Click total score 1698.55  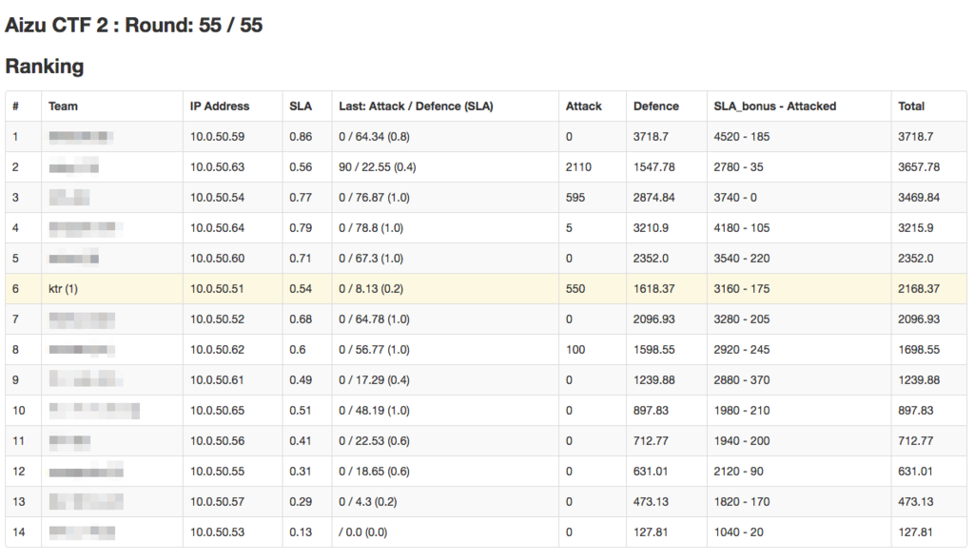click(x=919, y=350)
